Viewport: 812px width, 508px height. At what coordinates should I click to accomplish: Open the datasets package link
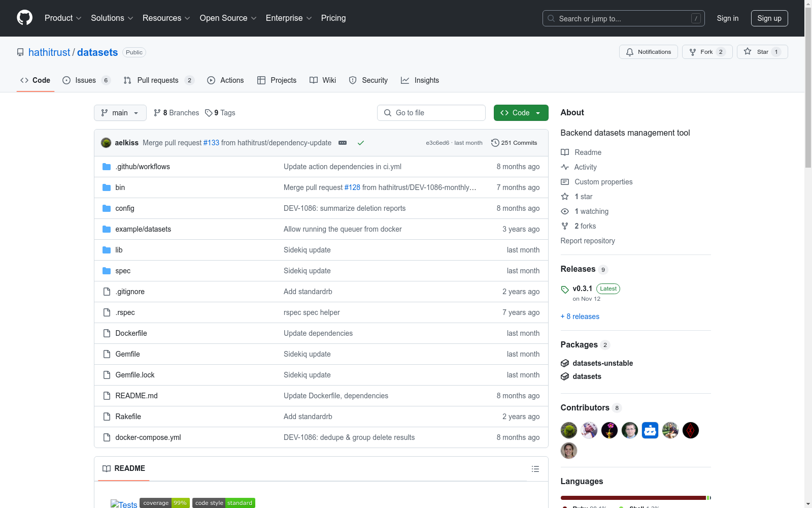click(587, 376)
